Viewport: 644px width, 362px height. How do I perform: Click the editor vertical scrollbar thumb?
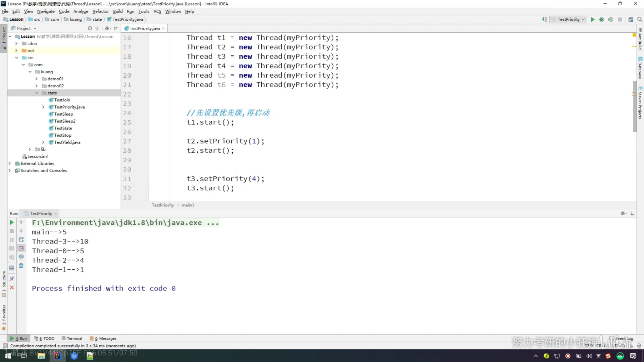click(635, 106)
